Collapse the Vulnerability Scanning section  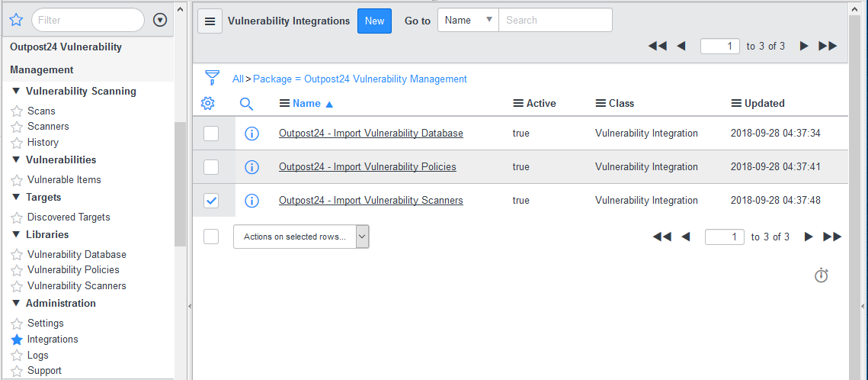16,91
